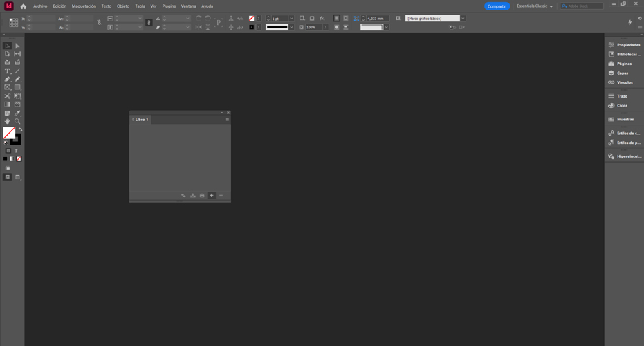644x346 pixels.
Task: Select the Pencil tool
Action: (x=17, y=80)
